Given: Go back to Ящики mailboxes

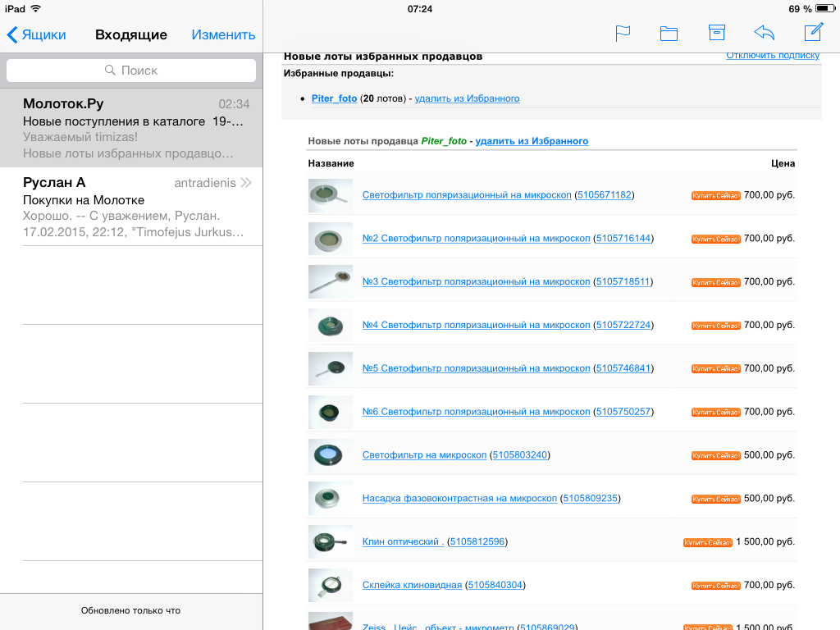Looking at the screenshot, I should pyautogui.click(x=36, y=34).
